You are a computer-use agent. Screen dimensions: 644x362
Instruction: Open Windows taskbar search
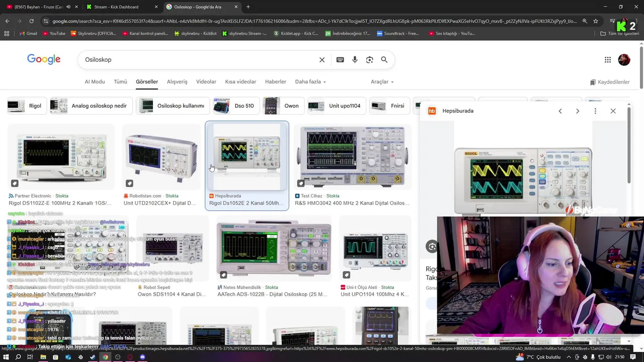[x=18, y=357]
